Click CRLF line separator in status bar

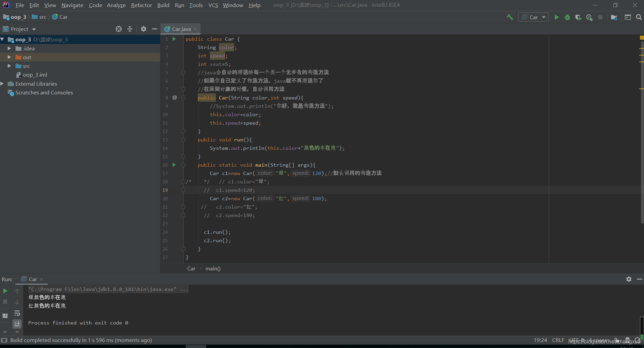click(x=558, y=340)
